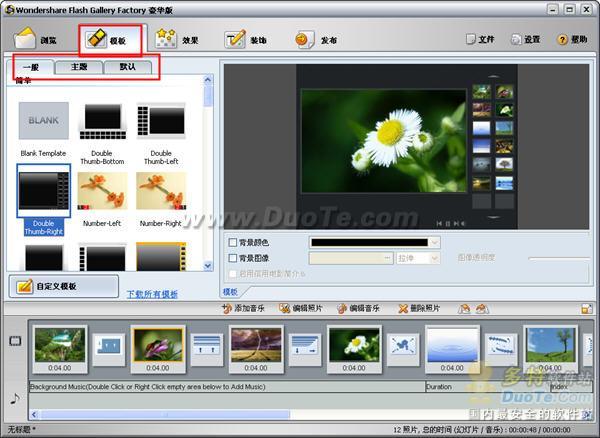Open the 发布 (Publish) section
This screenshot has height=438, width=600.
click(x=316, y=39)
